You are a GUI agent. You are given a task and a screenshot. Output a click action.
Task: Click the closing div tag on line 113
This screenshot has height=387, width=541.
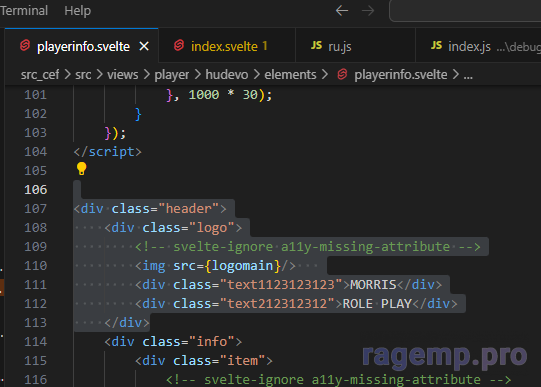[127, 322]
